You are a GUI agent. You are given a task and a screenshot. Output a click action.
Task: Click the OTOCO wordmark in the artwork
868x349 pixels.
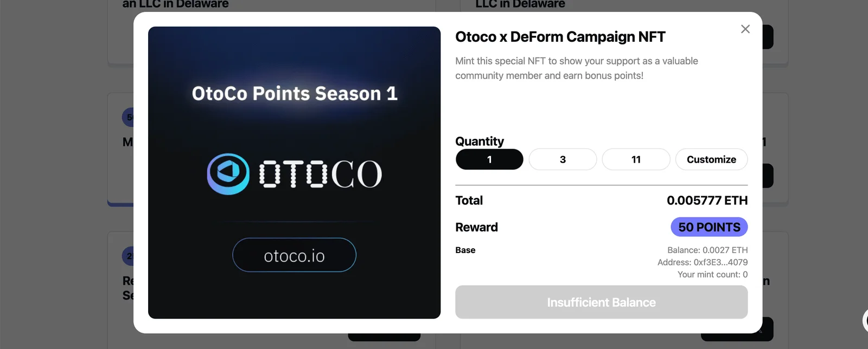pos(321,174)
